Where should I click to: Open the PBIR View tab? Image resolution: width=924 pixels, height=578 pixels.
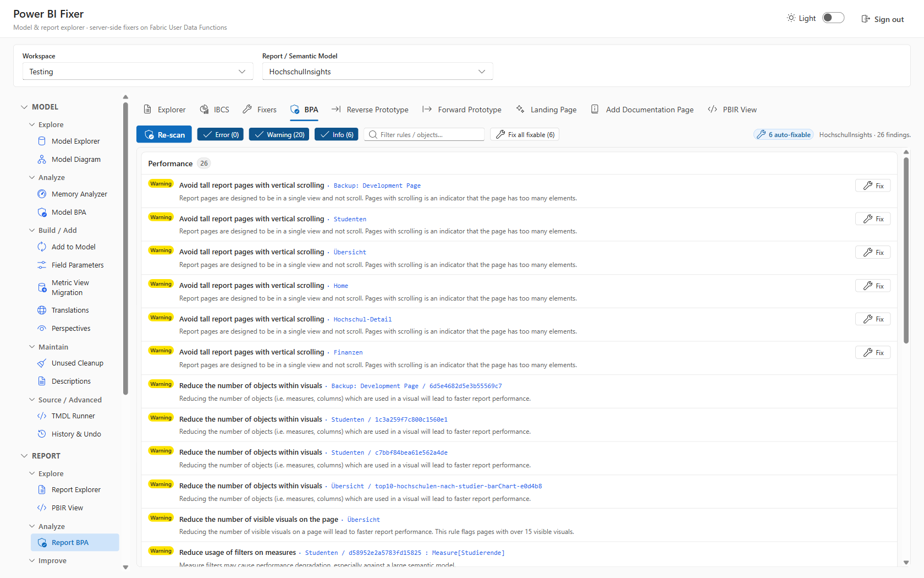[x=732, y=110]
